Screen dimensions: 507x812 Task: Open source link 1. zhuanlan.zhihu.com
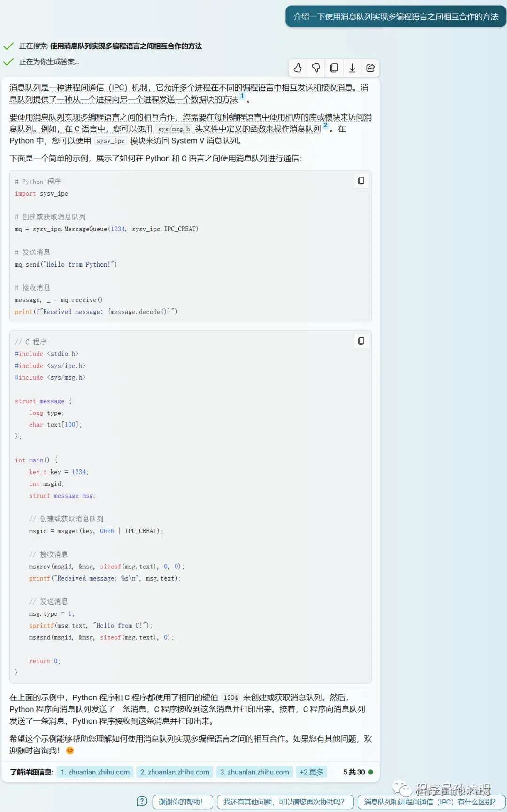[x=95, y=772]
